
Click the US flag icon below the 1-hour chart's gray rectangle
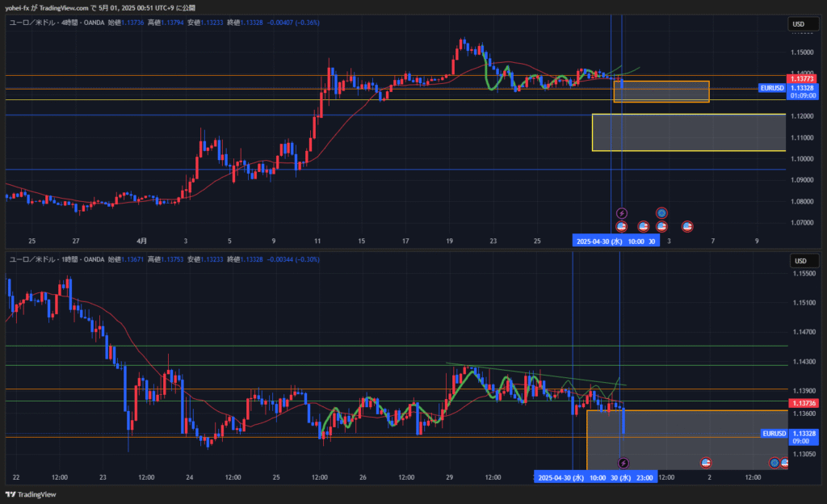pyautogui.click(x=705, y=463)
